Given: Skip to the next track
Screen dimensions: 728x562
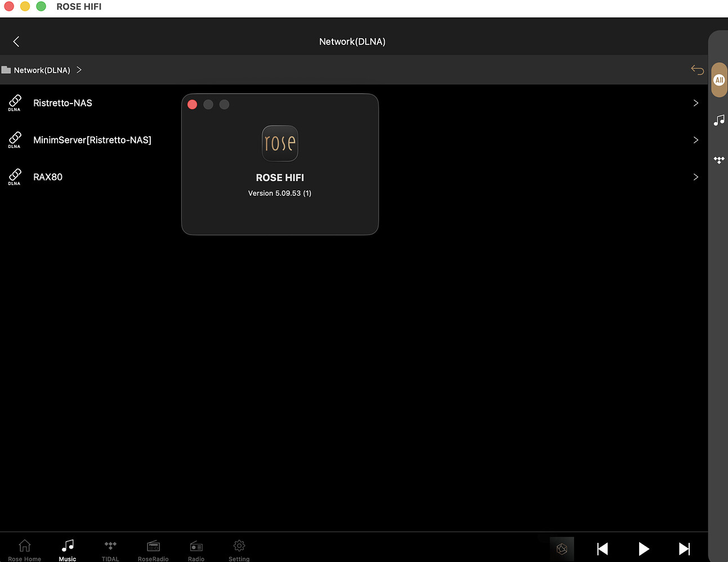Looking at the screenshot, I should [x=684, y=548].
